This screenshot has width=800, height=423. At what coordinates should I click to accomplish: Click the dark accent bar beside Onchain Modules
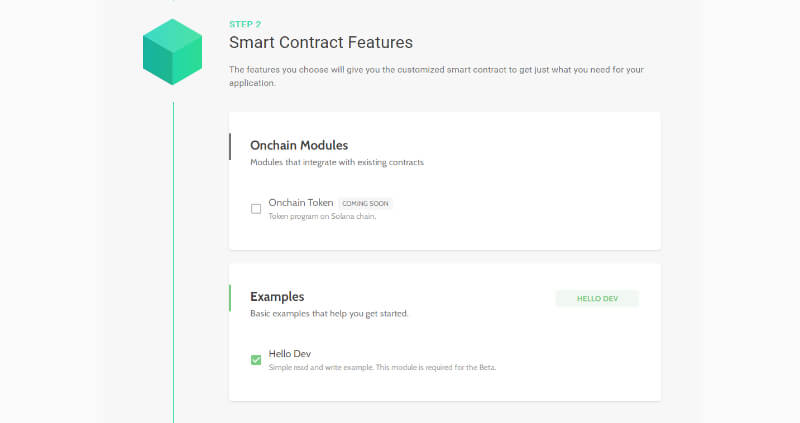[x=230, y=147]
